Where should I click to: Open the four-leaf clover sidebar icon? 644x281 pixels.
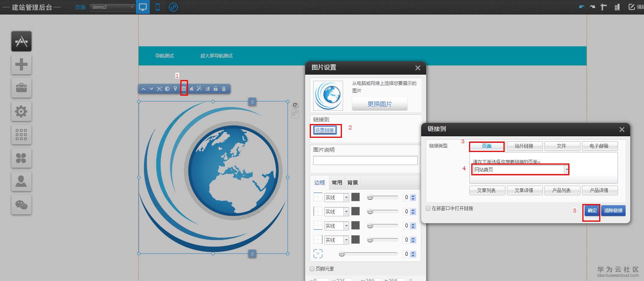coord(21,158)
